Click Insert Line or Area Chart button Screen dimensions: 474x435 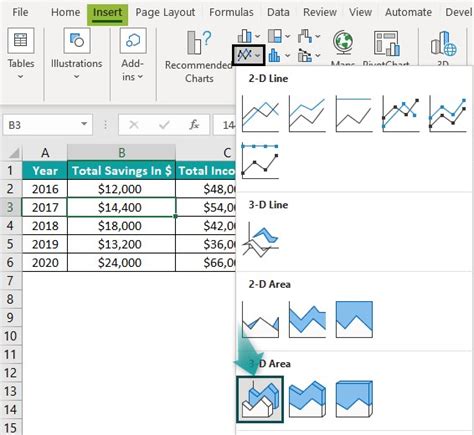point(248,55)
